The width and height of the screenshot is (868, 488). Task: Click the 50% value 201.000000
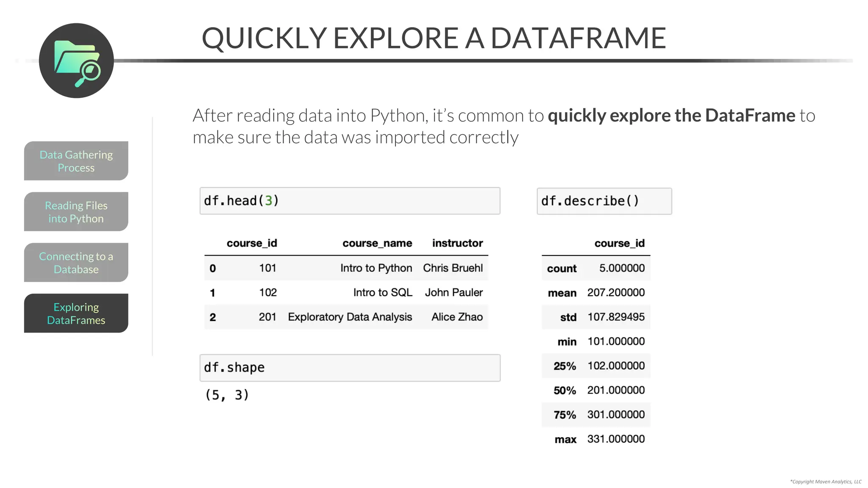coord(616,391)
